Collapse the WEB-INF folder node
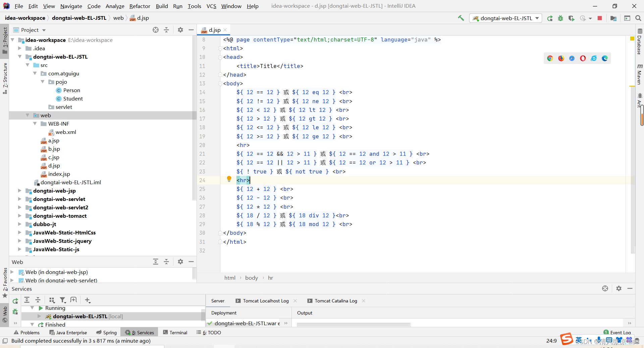 coord(35,124)
